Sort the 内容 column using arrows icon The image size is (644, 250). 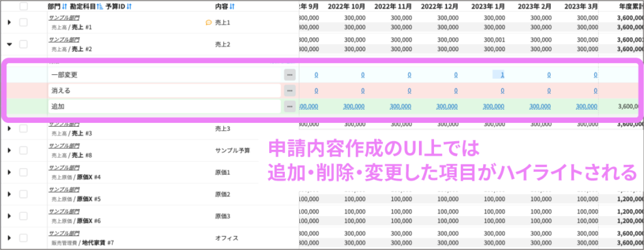pyautogui.click(x=232, y=6)
